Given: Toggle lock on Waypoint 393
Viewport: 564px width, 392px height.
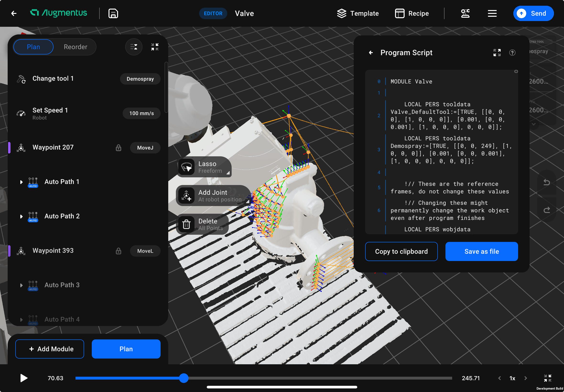Looking at the screenshot, I should (119, 251).
